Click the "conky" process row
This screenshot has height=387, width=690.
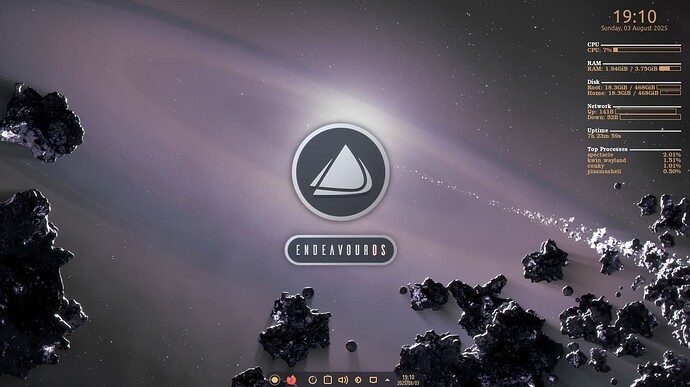634,166
